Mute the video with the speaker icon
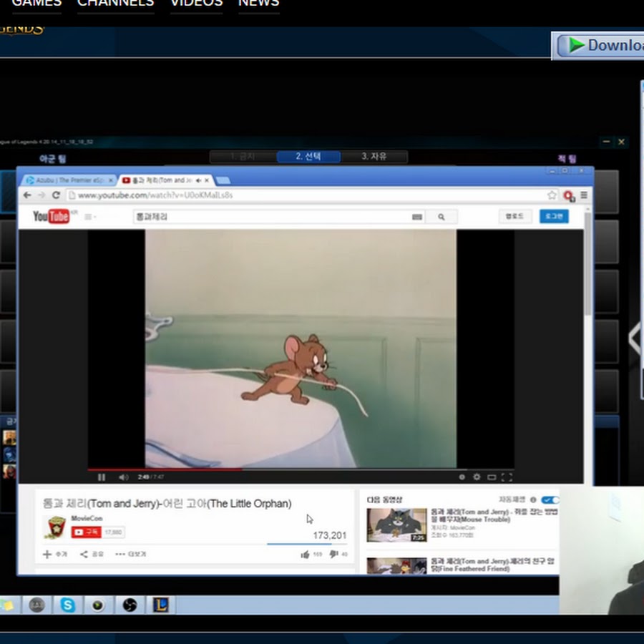 [x=123, y=477]
